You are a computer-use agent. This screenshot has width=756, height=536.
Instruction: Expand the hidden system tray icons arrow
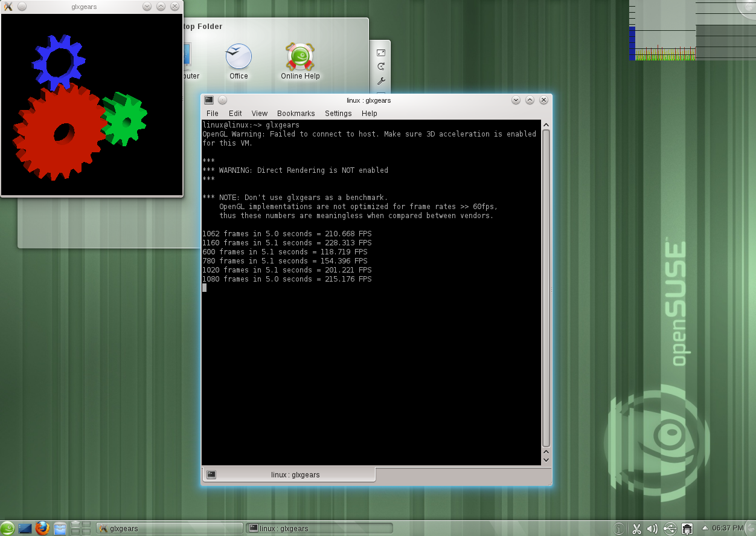tap(704, 528)
